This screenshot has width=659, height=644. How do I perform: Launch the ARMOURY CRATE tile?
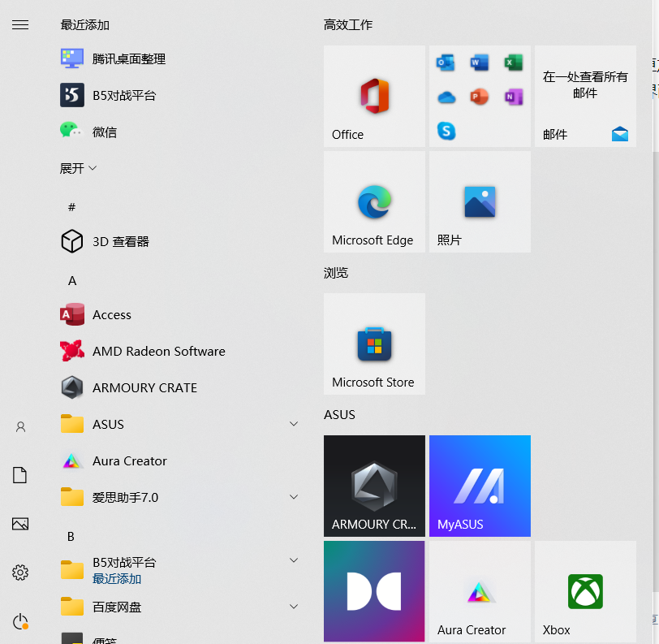374,486
